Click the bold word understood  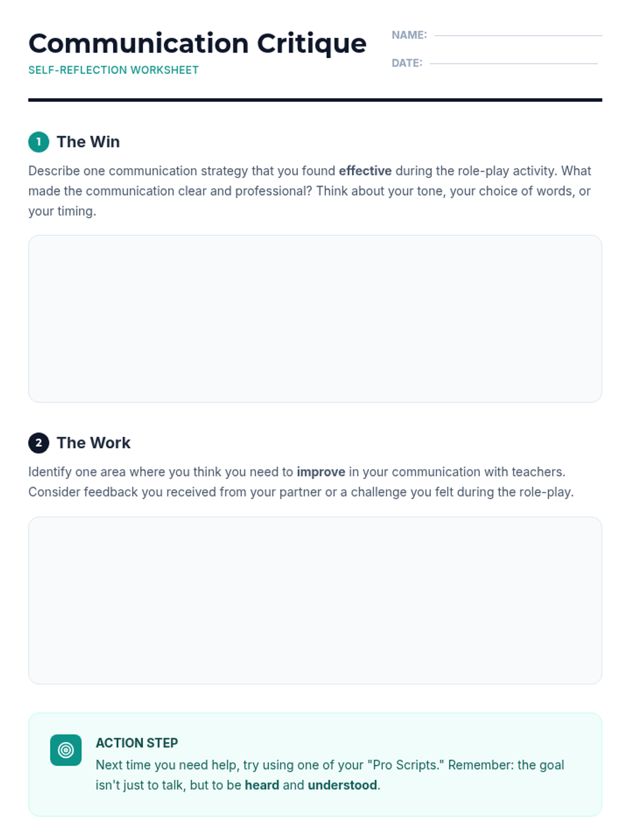coord(342,785)
